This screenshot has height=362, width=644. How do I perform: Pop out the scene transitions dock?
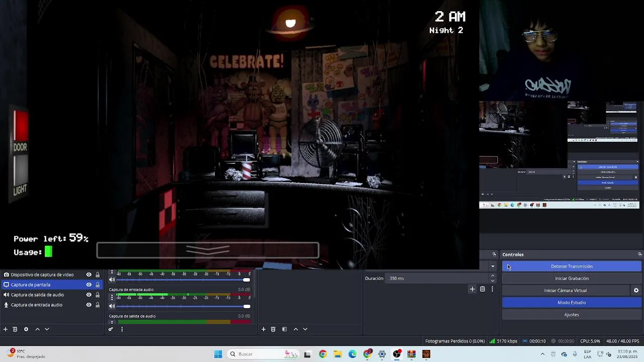(494, 254)
